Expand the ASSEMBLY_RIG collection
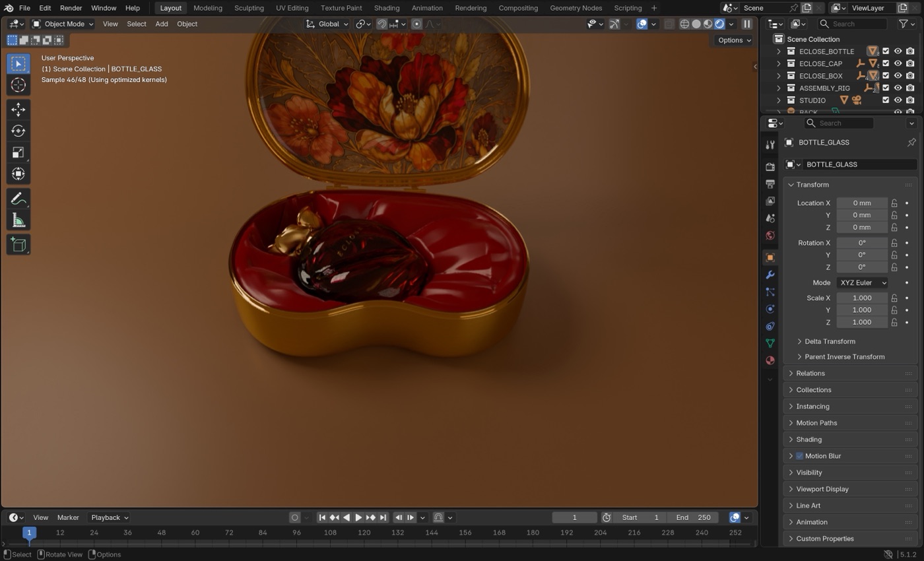Image resolution: width=924 pixels, height=561 pixels. [779, 88]
